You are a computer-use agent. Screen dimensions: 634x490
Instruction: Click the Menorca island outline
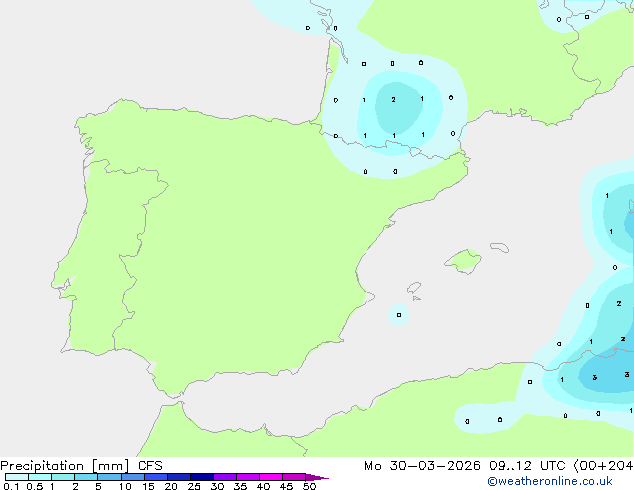[500, 247]
